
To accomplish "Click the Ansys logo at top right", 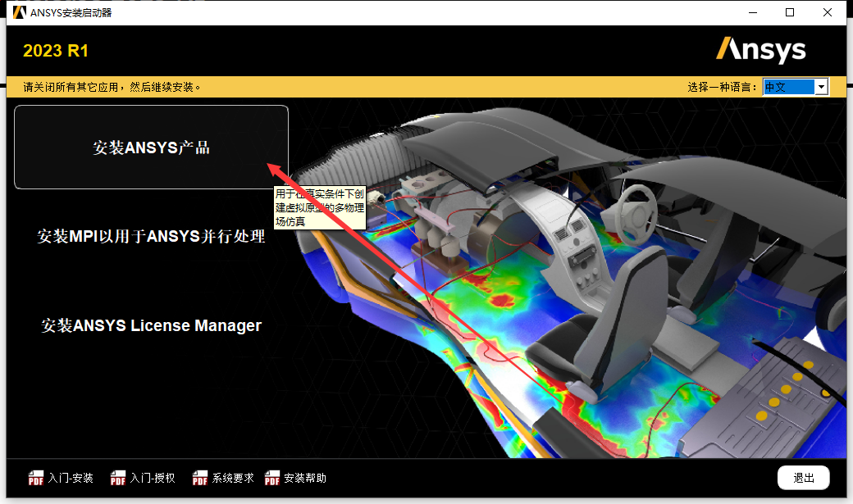I will (x=761, y=50).
